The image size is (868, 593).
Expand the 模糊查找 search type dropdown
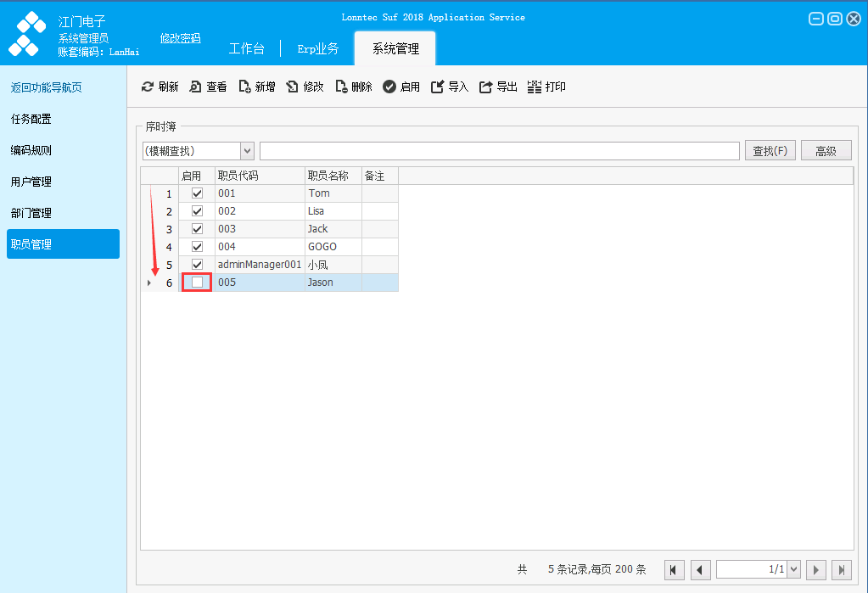pos(248,151)
